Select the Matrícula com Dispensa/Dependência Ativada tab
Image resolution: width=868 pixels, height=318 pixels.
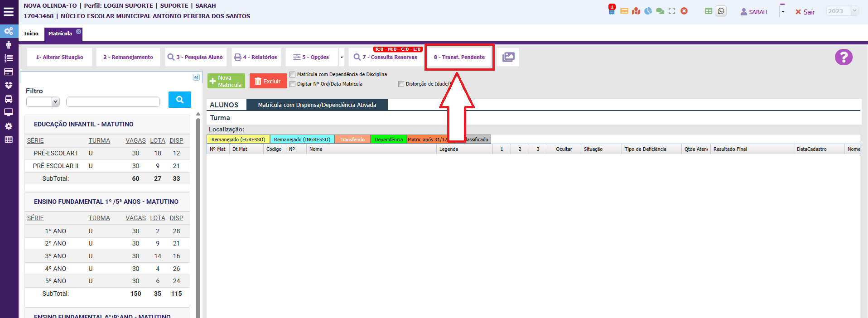pos(317,105)
